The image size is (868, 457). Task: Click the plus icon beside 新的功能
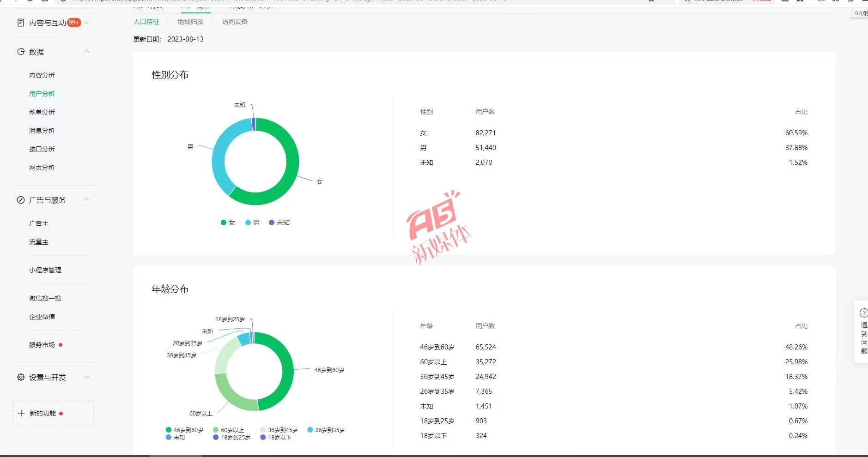(x=21, y=413)
